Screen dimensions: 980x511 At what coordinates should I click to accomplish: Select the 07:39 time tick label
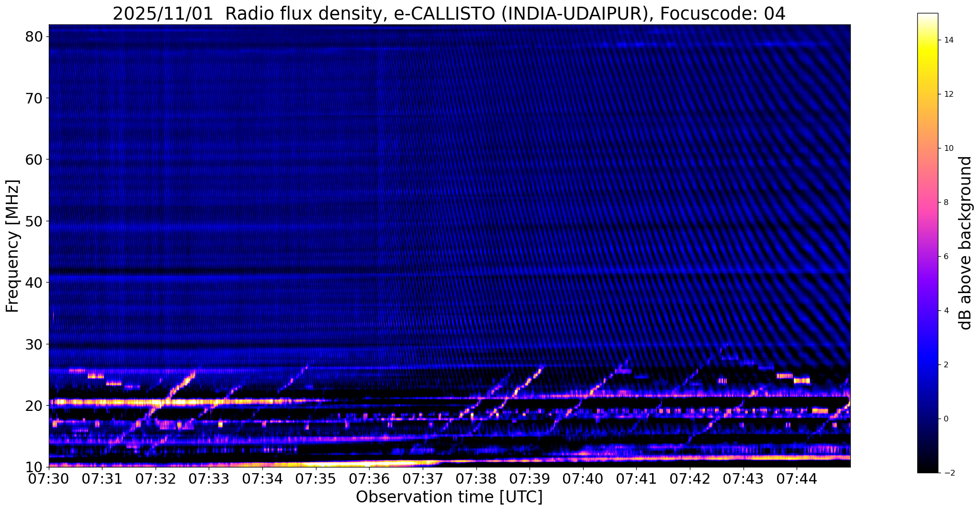(529, 478)
